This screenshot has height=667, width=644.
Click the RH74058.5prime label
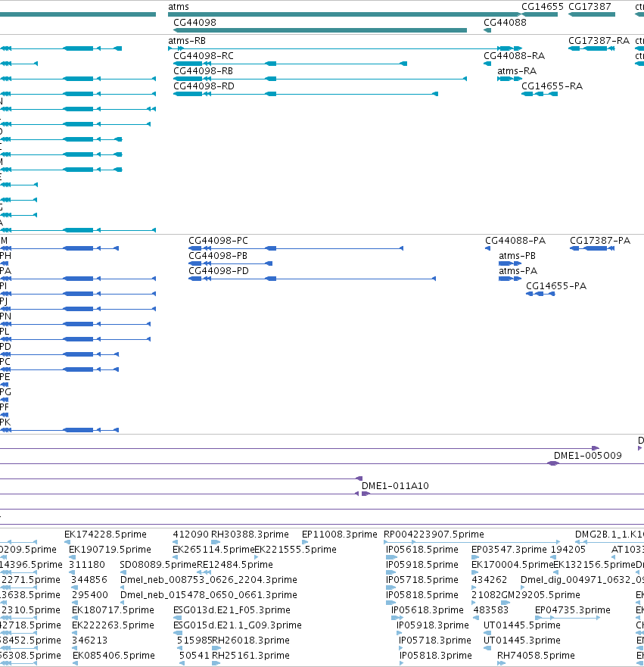(x=536, y=656)
